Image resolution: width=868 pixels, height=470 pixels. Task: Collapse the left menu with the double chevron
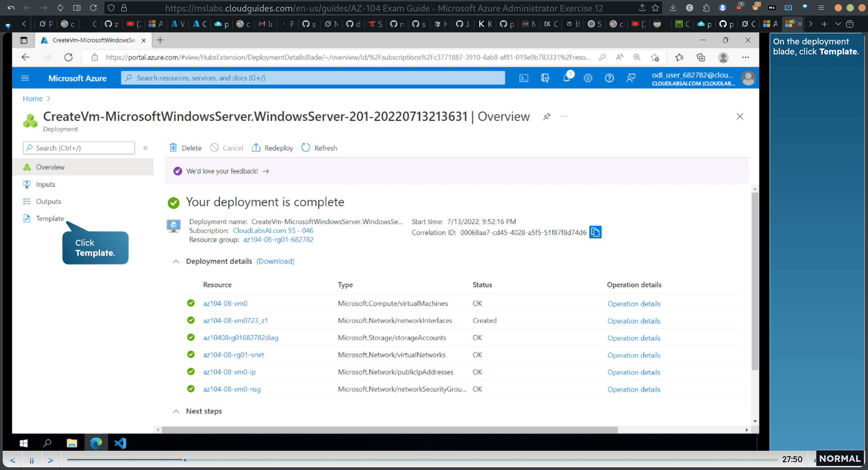145,148
